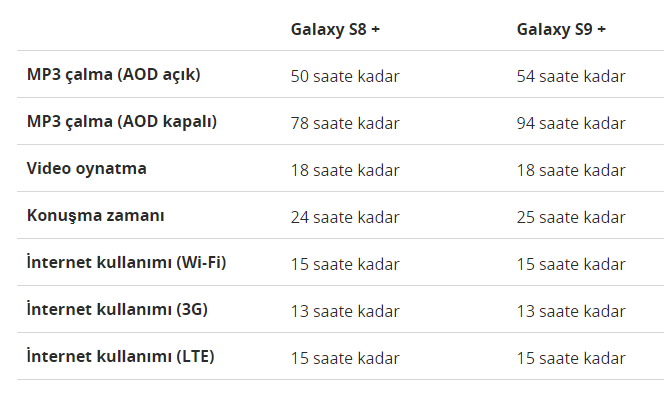Screen dimensions: 664x395
Task: Click S8+ Video oynatma 18 saate kadar
Action: 345,171
